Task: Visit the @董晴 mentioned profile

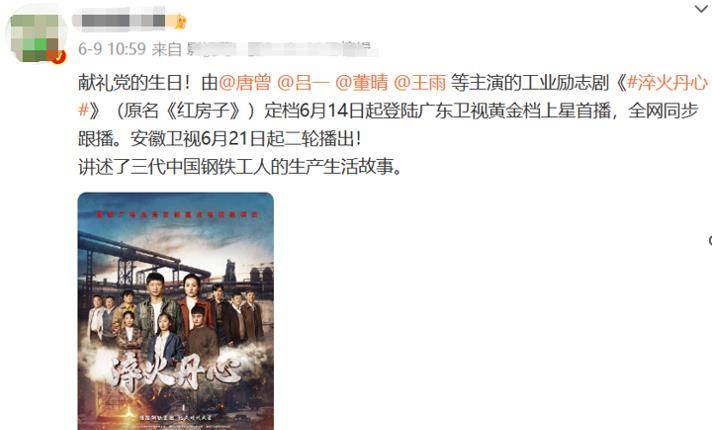Action: [x=361, y=83]
